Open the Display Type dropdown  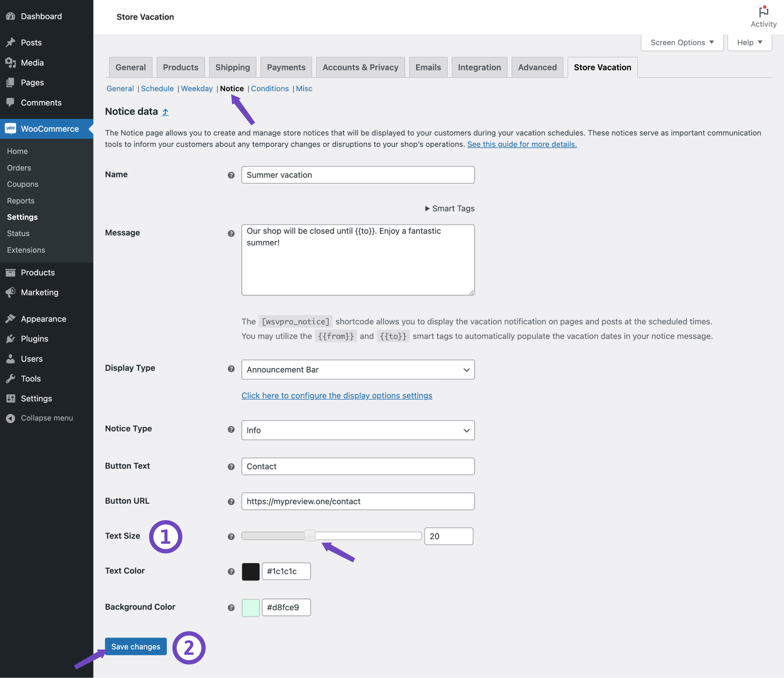coord(358,369)
